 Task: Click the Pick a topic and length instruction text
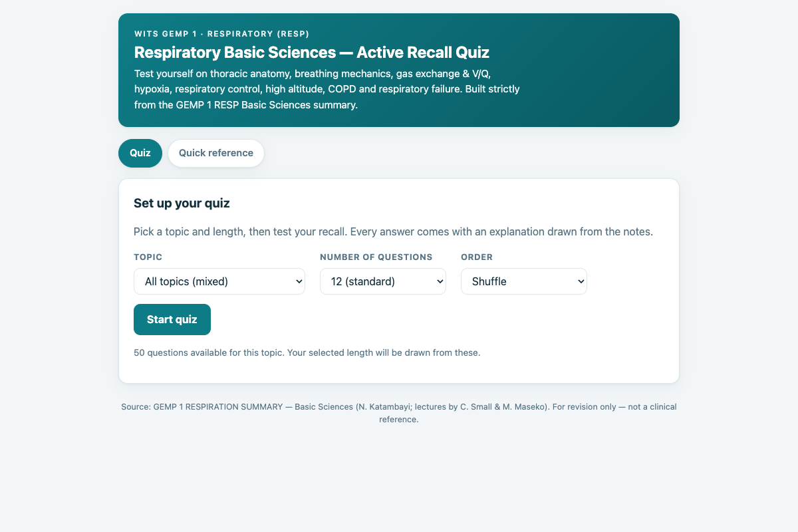point(393,232)
